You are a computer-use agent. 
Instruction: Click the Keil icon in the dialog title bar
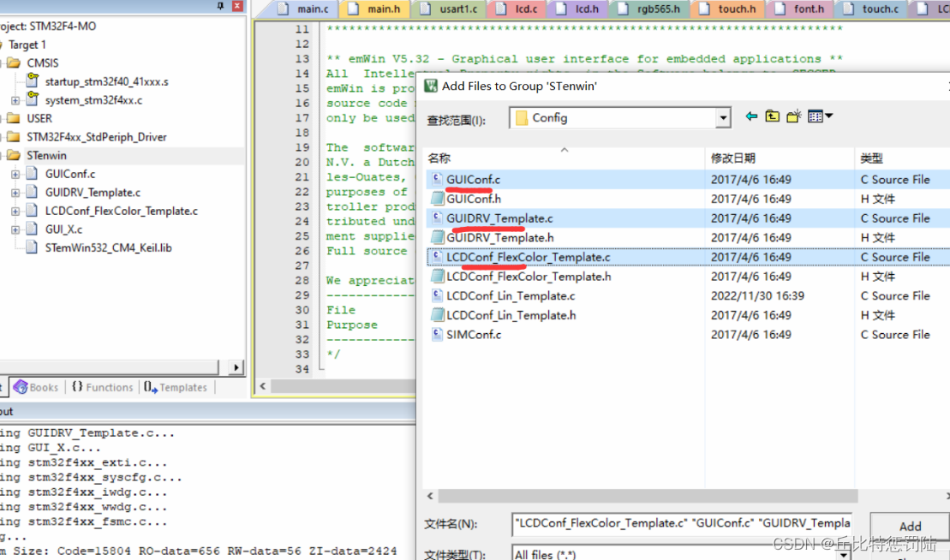point(431,86)
